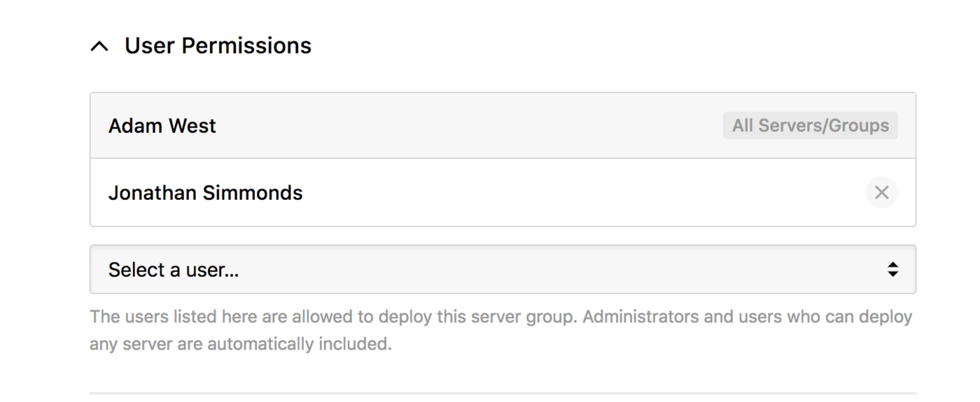Select the Jonathan Simmonds name
The image size is (980, 402).
point(205,193)
